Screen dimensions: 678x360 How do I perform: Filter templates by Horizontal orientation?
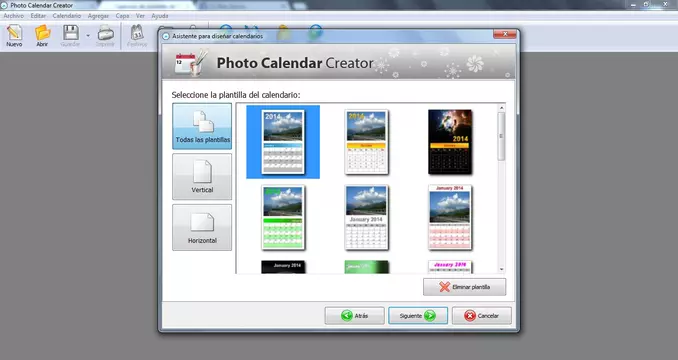pyautogui.click(x=202, y=227)
